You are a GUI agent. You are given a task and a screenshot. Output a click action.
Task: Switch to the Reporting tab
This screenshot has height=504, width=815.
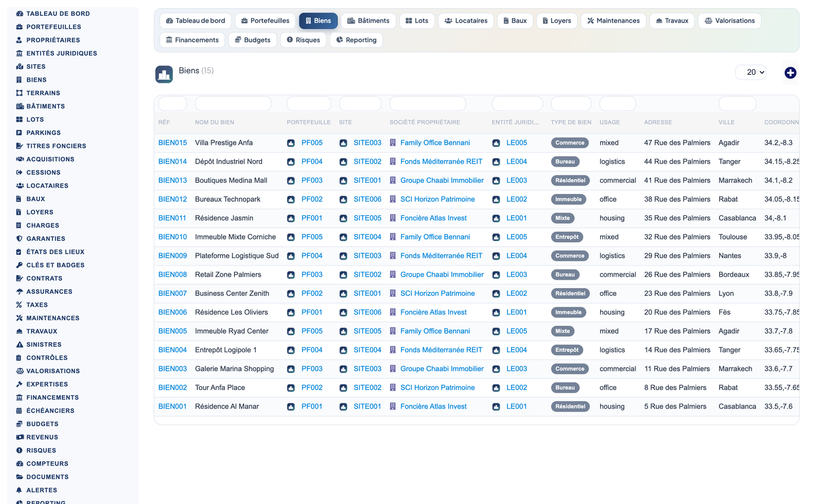[x=356, y=40]
